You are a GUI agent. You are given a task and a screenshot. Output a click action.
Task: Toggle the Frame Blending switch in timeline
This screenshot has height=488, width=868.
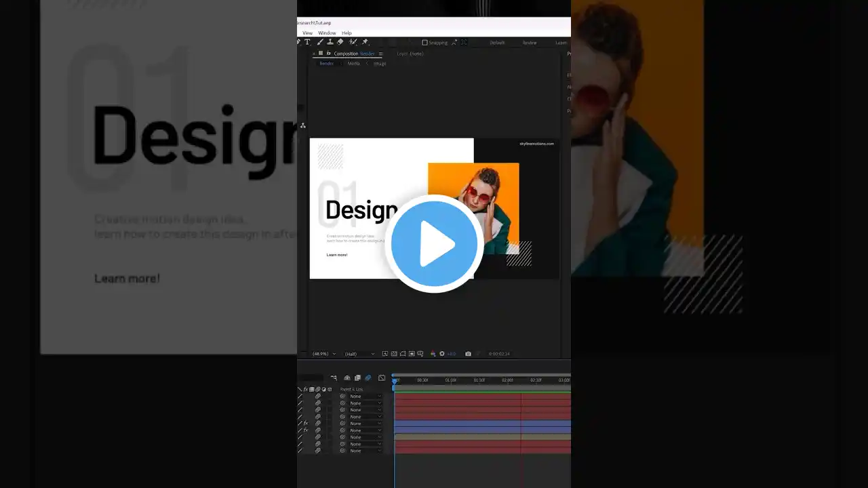pyautogui.click(x=357, y=378)
